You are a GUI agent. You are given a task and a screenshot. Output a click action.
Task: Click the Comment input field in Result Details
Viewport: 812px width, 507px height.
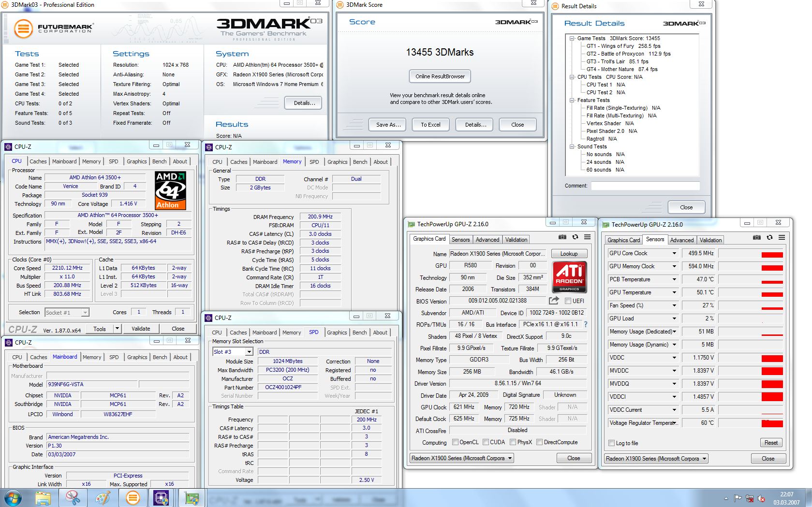(646, 186)
